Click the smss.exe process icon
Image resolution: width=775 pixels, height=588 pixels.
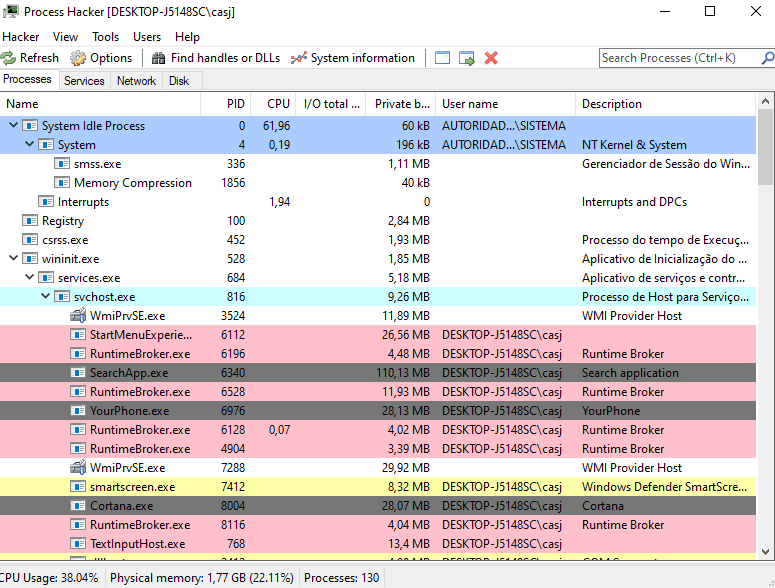(x=62, y=164)
